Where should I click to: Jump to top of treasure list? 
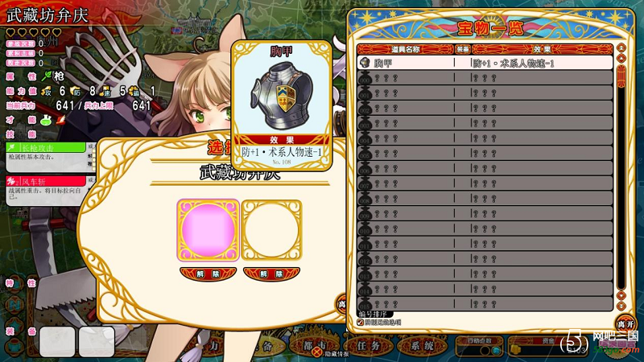(621, 48)
